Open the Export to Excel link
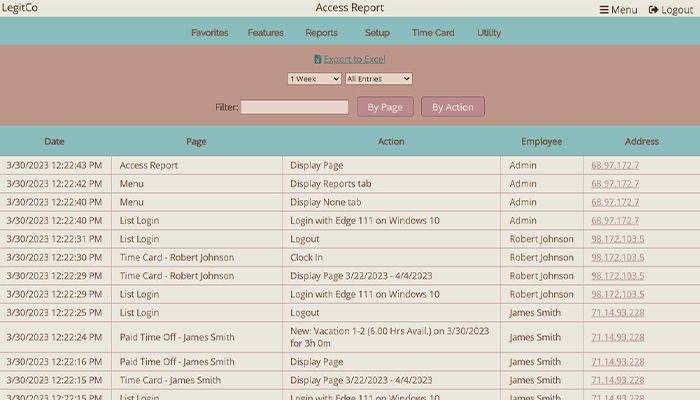The image size is (700, 400). (354, 59)
